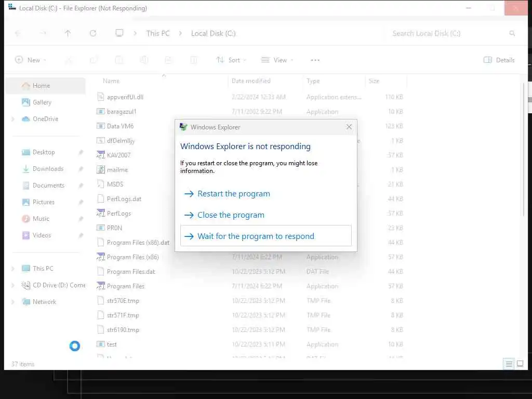Expand the Network tree node

click(x=13, y=302)
